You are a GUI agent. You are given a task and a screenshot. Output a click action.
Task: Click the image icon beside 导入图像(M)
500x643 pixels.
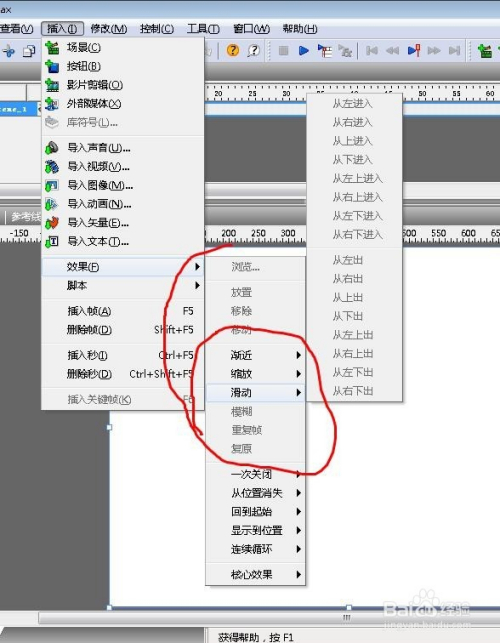(52, 185)
